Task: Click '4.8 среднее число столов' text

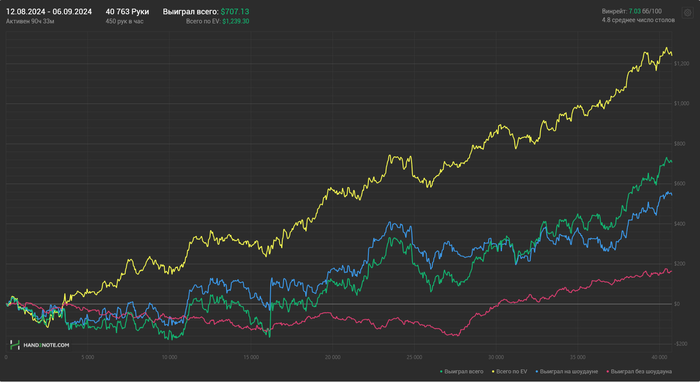Action: (638, 20)
